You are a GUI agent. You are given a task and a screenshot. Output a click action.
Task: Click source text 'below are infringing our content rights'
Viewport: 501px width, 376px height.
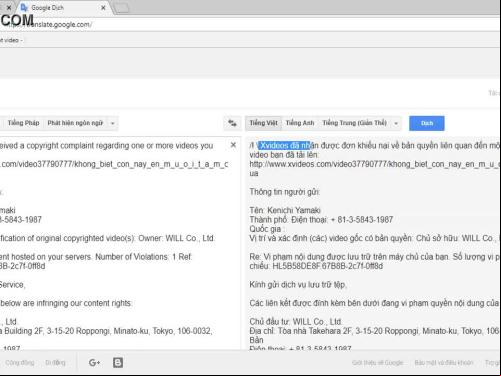[x=66, y=303]
